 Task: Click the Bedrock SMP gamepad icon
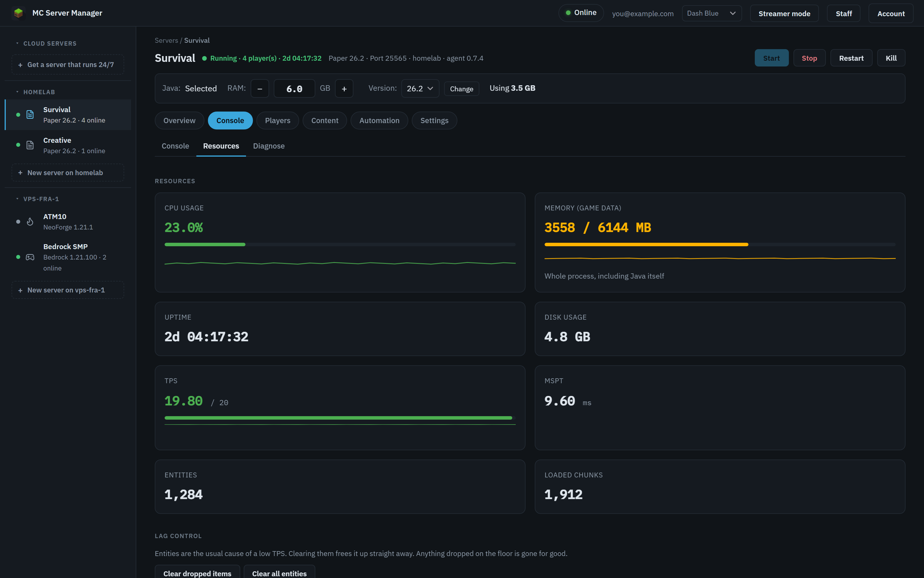point(30,257)
